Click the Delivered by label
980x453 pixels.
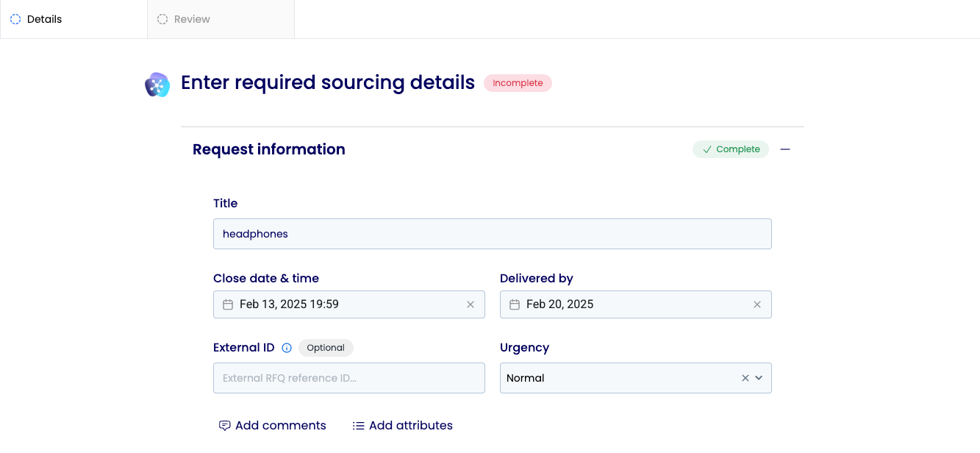coord(537,279)
